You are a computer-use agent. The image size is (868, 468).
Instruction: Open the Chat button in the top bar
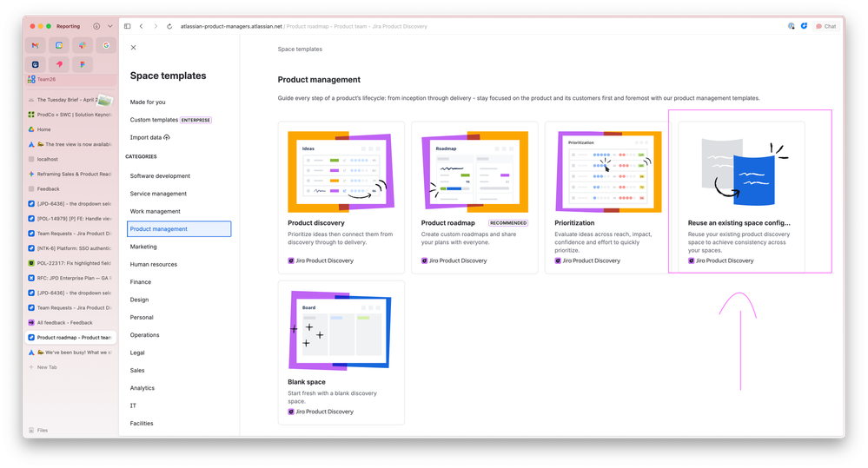(826, 26)
